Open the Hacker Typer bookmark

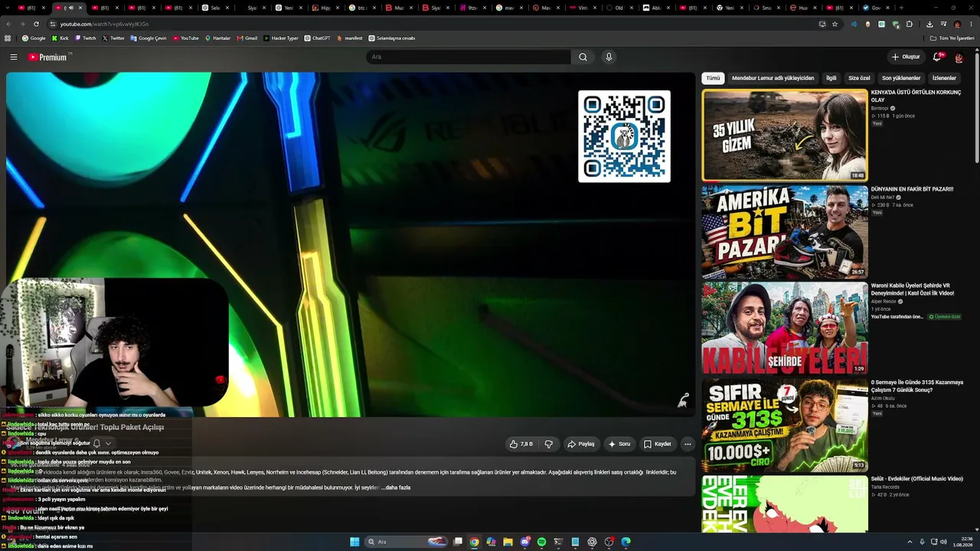[281, 37]
